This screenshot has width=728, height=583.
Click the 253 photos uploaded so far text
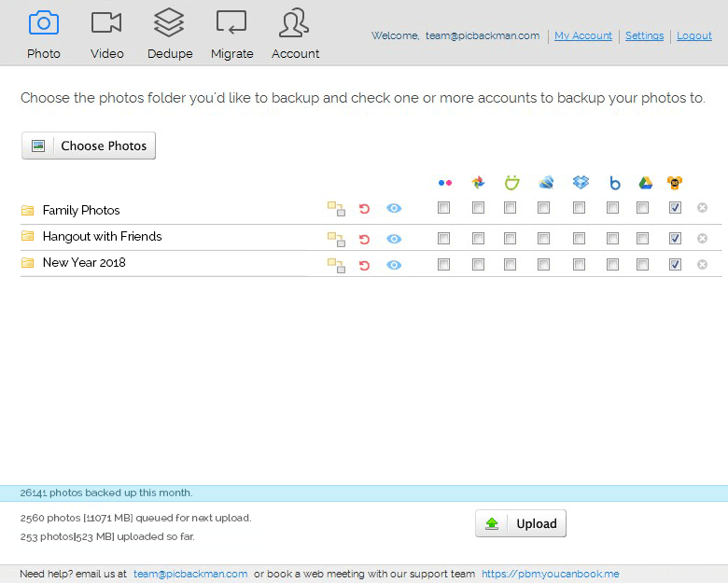pyautogui.click(x=107, y=536)
